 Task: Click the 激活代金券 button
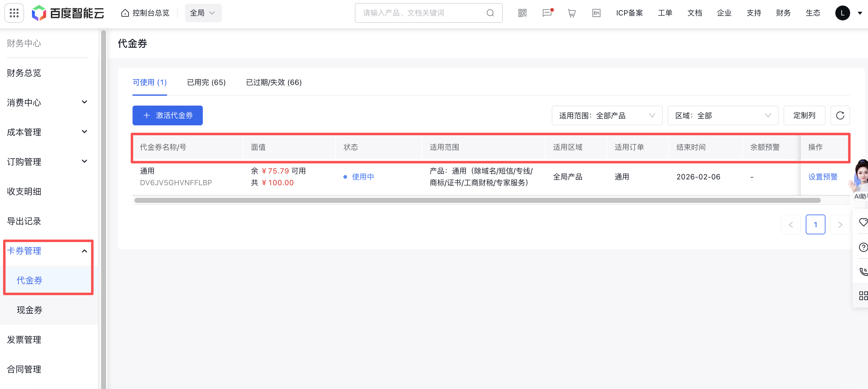[167, 115]
